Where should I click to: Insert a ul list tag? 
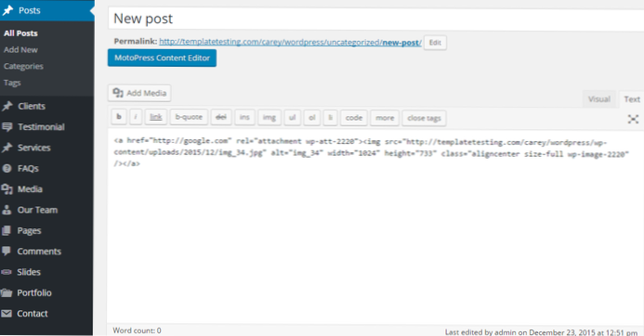coord(293,117)
